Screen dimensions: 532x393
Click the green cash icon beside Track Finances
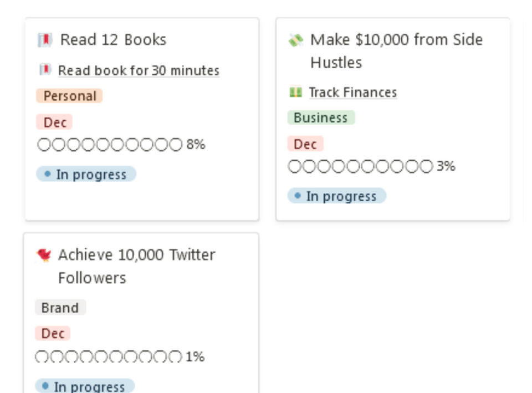295,92
